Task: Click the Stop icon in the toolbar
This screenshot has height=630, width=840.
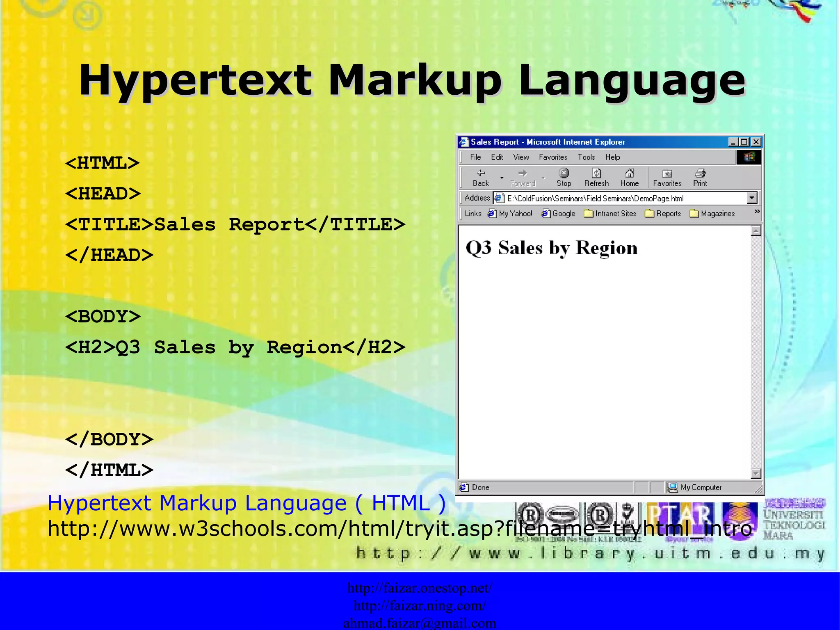Action: pos(564,173)
